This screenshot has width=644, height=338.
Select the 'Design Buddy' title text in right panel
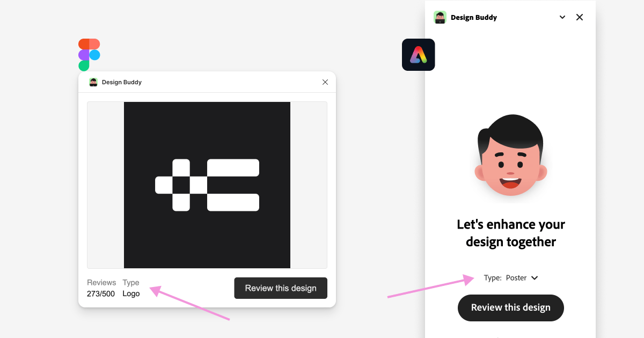point(474,17)
